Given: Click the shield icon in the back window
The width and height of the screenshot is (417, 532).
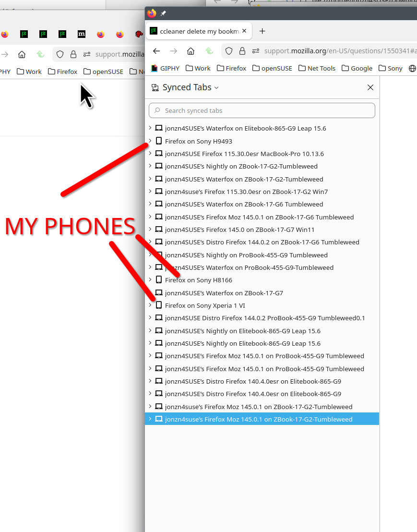Looking at the screenshot, I should [60, 54].
